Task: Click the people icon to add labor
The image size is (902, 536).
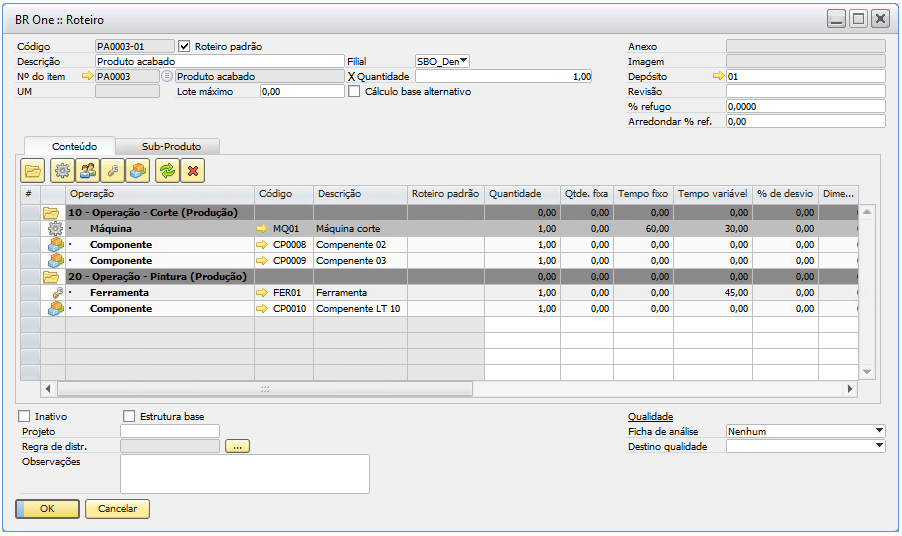Action: [87, 171]
